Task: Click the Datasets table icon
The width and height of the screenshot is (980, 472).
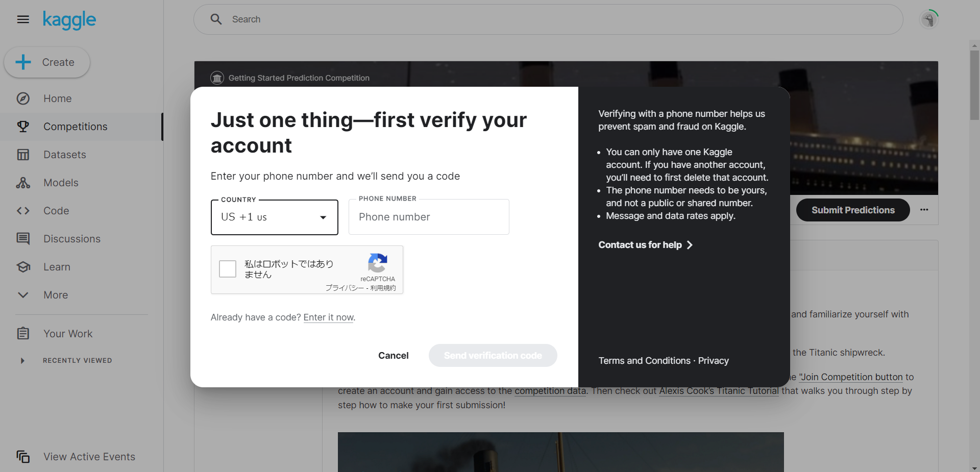Action: (23, 155)
